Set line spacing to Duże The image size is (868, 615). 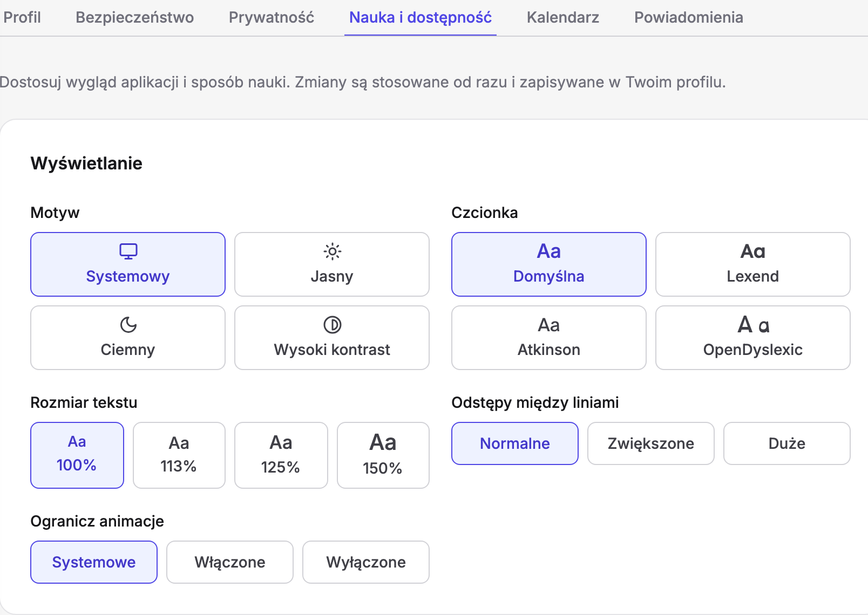click(787, 443)
